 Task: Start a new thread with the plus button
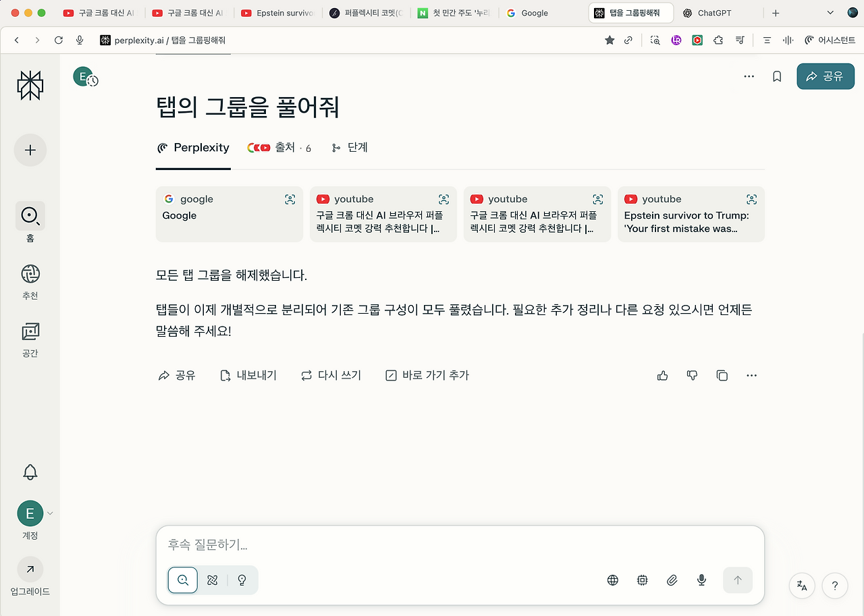(30, 150)
